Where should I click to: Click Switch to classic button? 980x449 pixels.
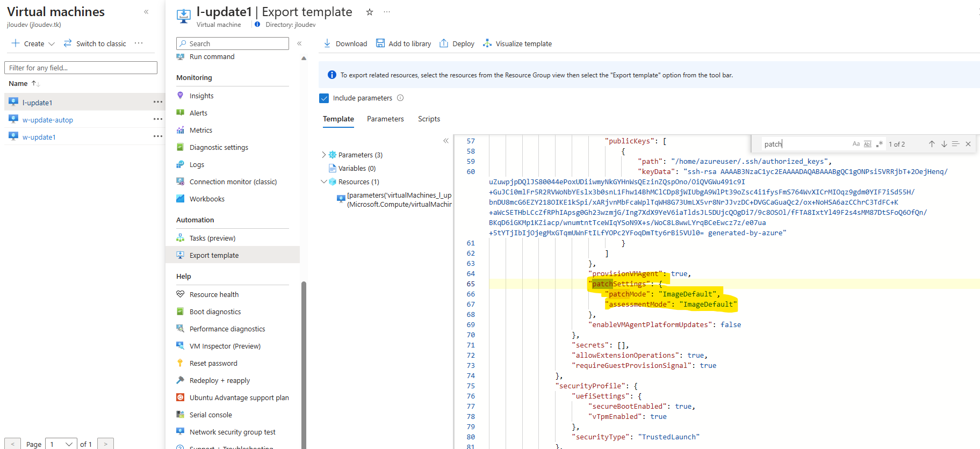tap(95, 44)
